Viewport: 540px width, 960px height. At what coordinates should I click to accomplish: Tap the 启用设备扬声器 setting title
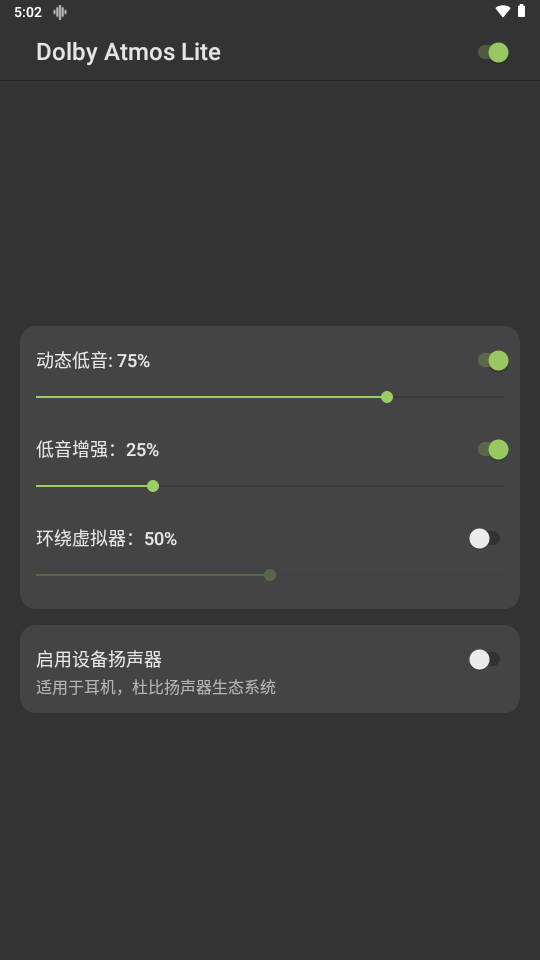tap(99, 659)
